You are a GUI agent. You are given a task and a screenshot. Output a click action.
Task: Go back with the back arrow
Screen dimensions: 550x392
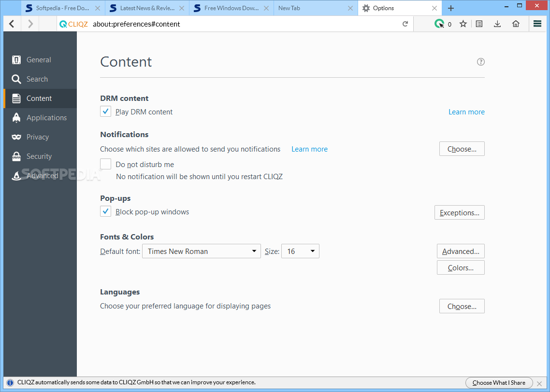(12, 24)
